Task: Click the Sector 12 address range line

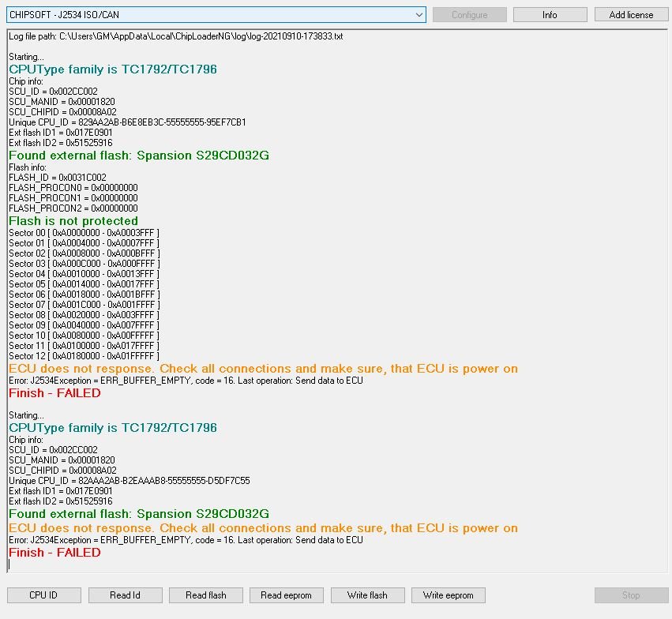Action: [x=84, y=356]
